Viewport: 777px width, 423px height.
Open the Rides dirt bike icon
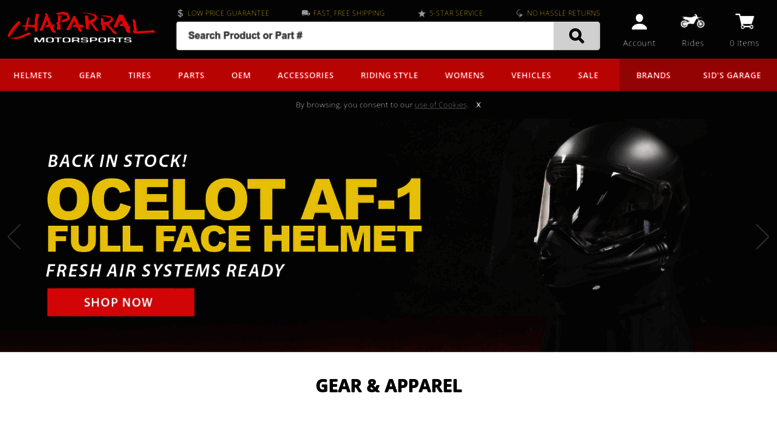tap(692, 22)
